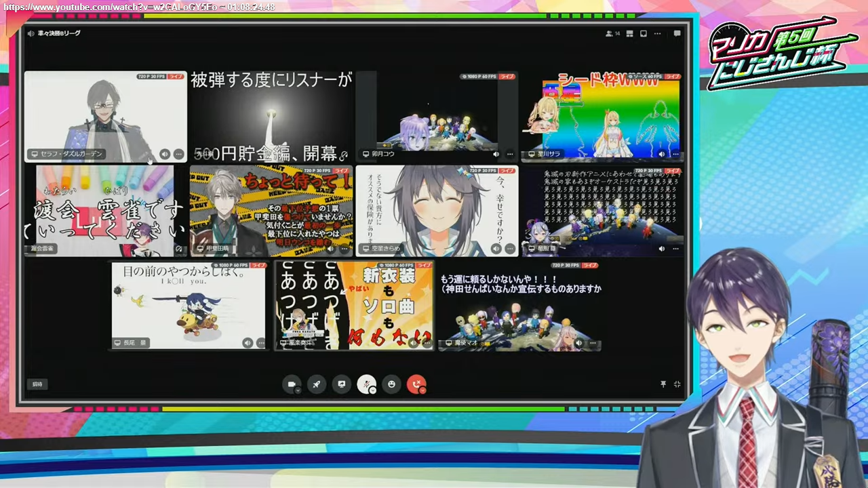This screenshot has width=868, height=488.
Task: Click the ライブ badge on 星川サラ's stream
Action: click(672, 77)
